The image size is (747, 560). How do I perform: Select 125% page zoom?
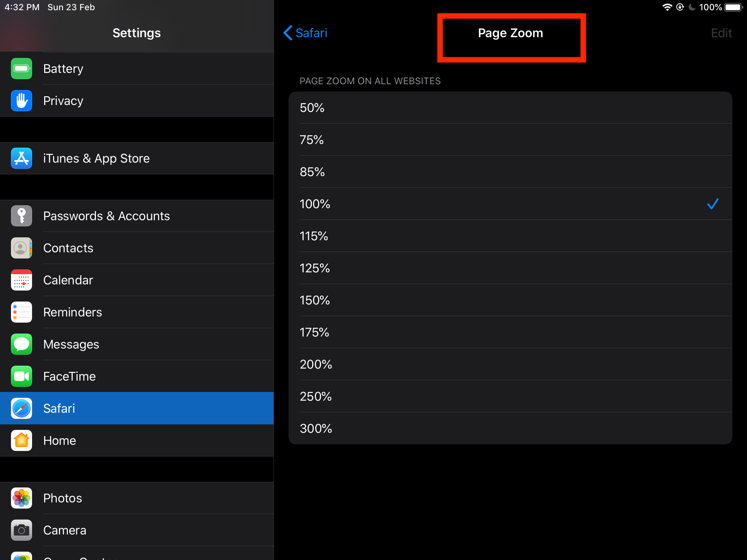[x=510, y=268]
